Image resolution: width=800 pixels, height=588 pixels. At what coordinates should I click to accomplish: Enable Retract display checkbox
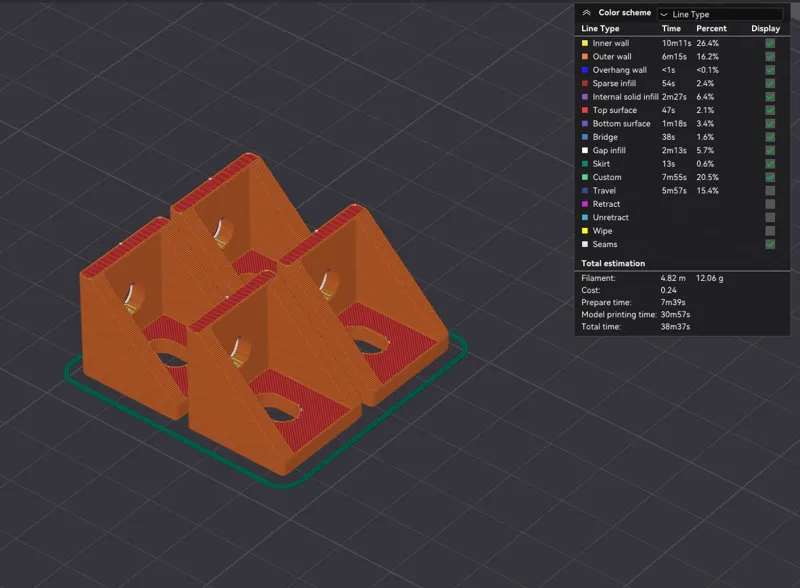(x=770, y=204)
